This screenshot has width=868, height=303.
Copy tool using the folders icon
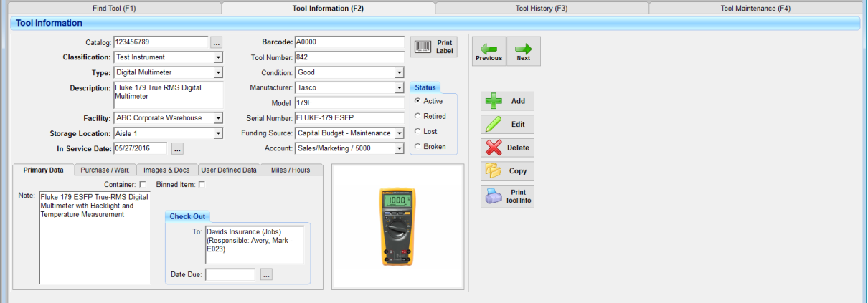[x=507, y=171]
